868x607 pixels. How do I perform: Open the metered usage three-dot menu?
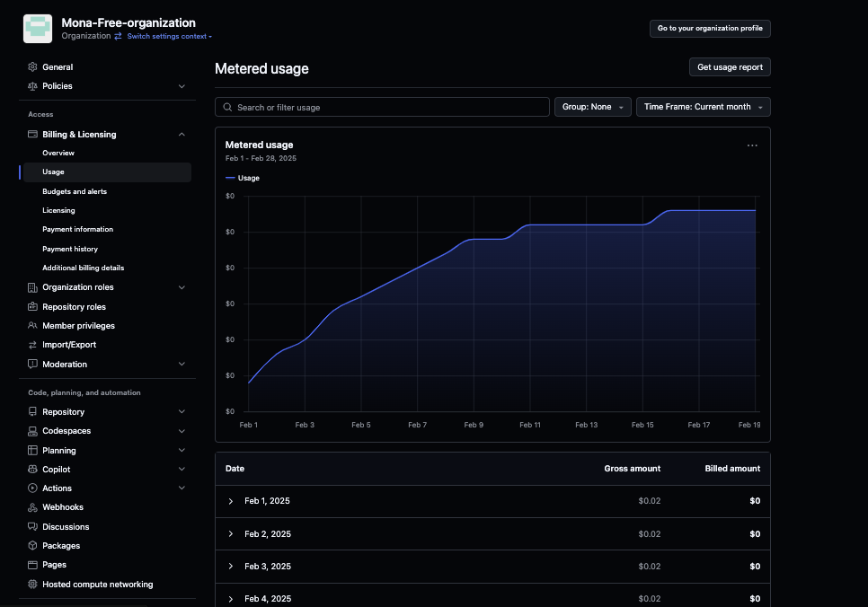(752, 145)
